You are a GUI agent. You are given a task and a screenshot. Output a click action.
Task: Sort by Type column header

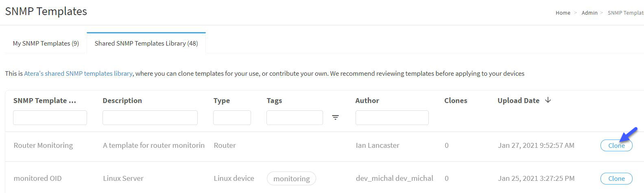click(x=222, y=101)
